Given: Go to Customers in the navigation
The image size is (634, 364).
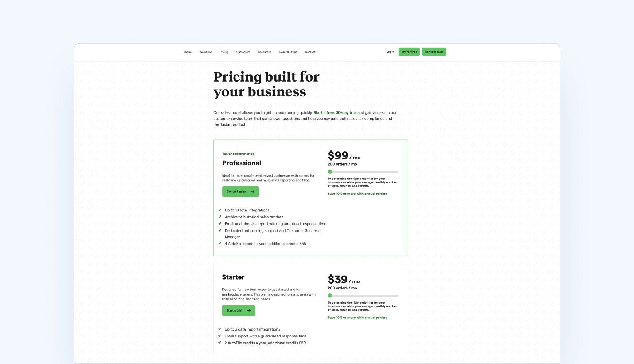Looking at the screenshot, I should pos(243,52).
